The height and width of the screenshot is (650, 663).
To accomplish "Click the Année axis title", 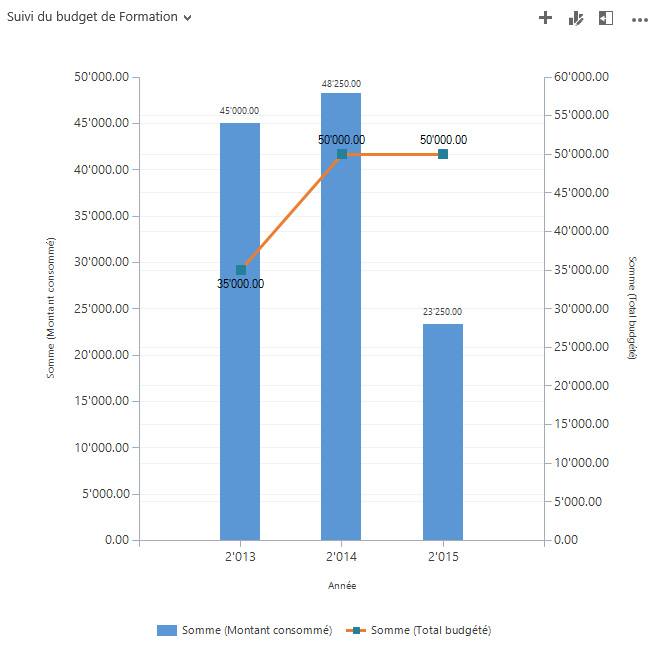I will [341, 586].
